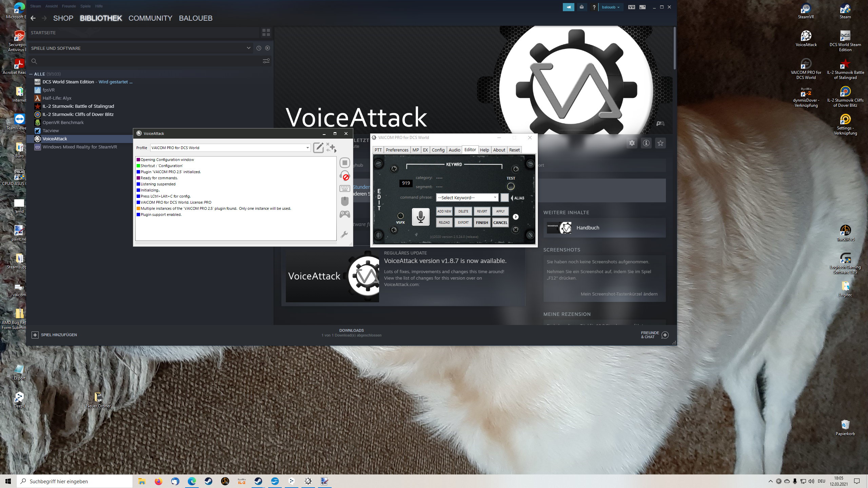This screenshot has height=488, width=868.
Task: Add VoiceAttack to favorites star icon
Action: click(660, 143)
